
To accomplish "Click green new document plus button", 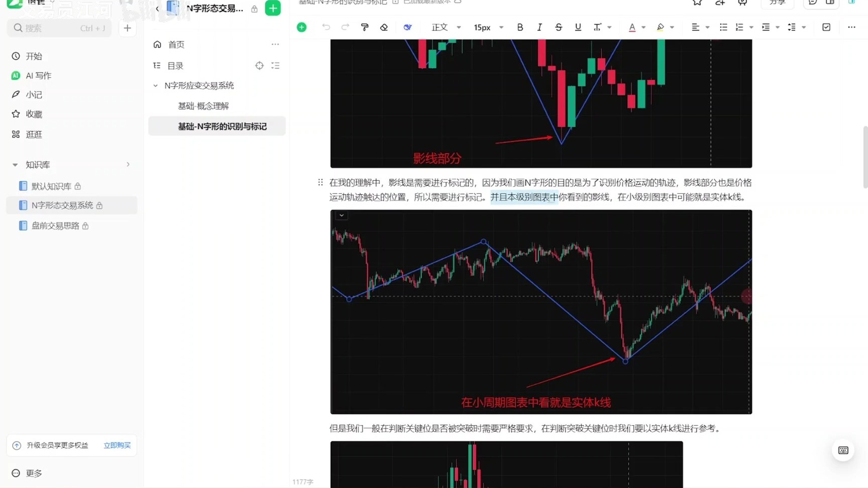I will click(273, 8).
